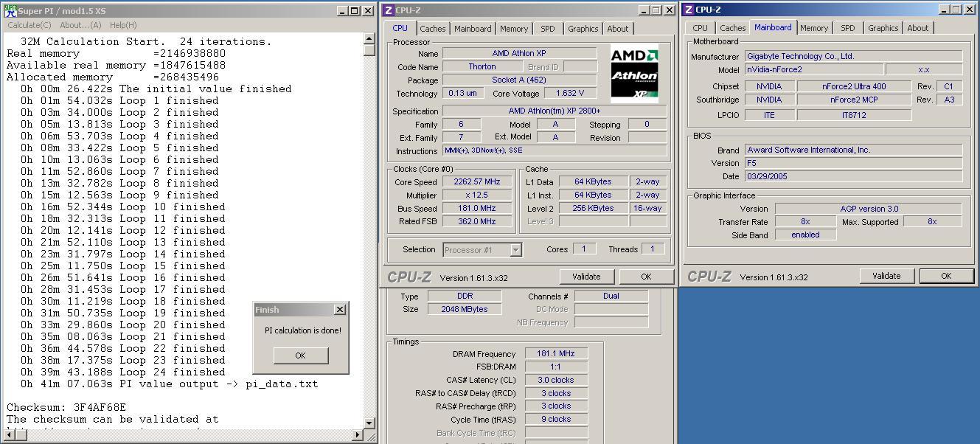
Task: Click OK in the CPU tab window
Action: pos(646,277)
